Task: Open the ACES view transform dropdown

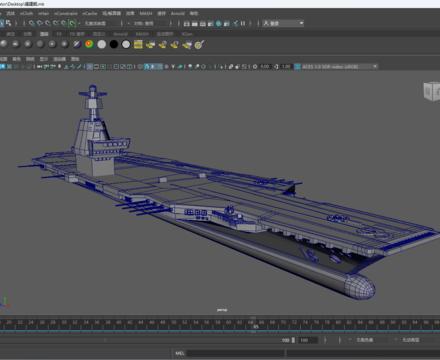Action: [x=340, y=67]
